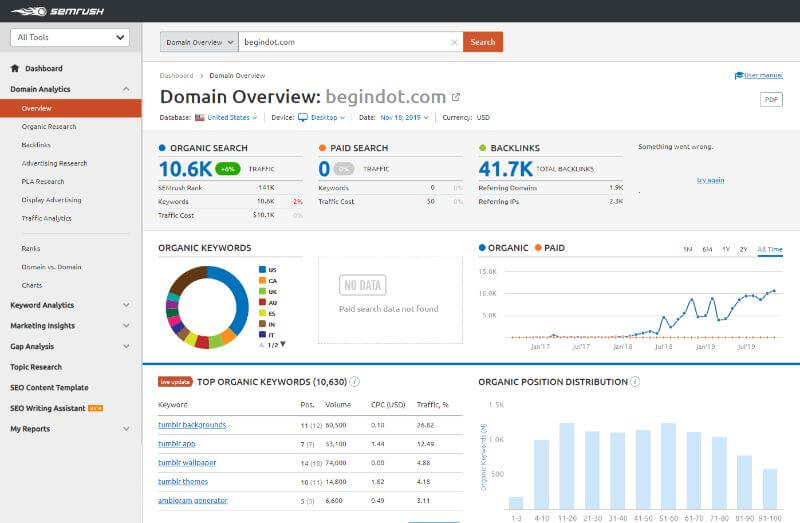Go to next page of country legend
Screen dimensions: 800x523
coord(283,344)
